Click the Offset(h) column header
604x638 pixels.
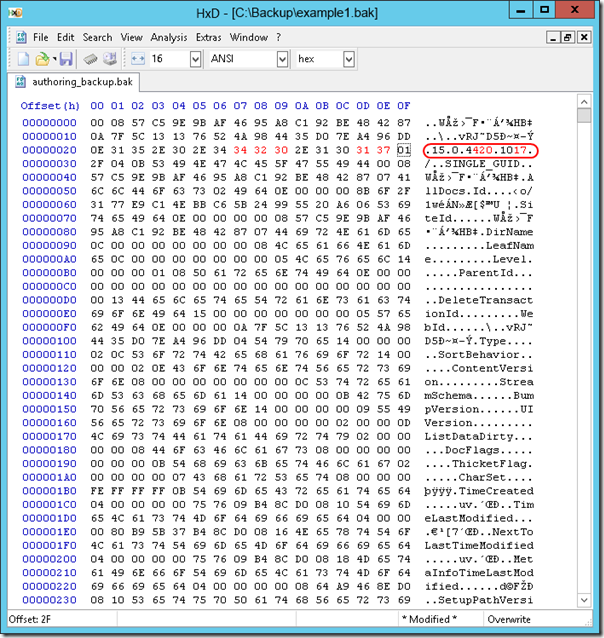pos(50,106)
